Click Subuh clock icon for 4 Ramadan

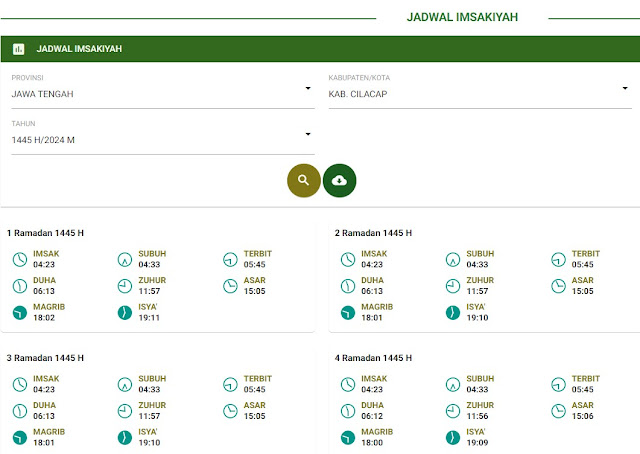pos(453,384)
